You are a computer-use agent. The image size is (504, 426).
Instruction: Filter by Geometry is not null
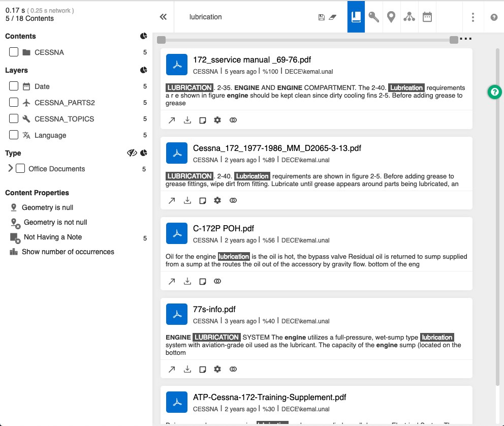[55, 222]
